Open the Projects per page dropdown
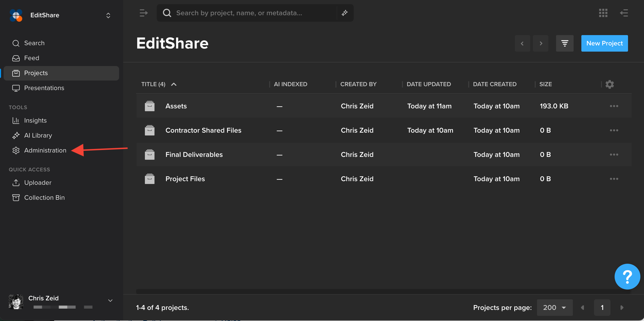This screenshot has height=321, width=644. (555, 308)
